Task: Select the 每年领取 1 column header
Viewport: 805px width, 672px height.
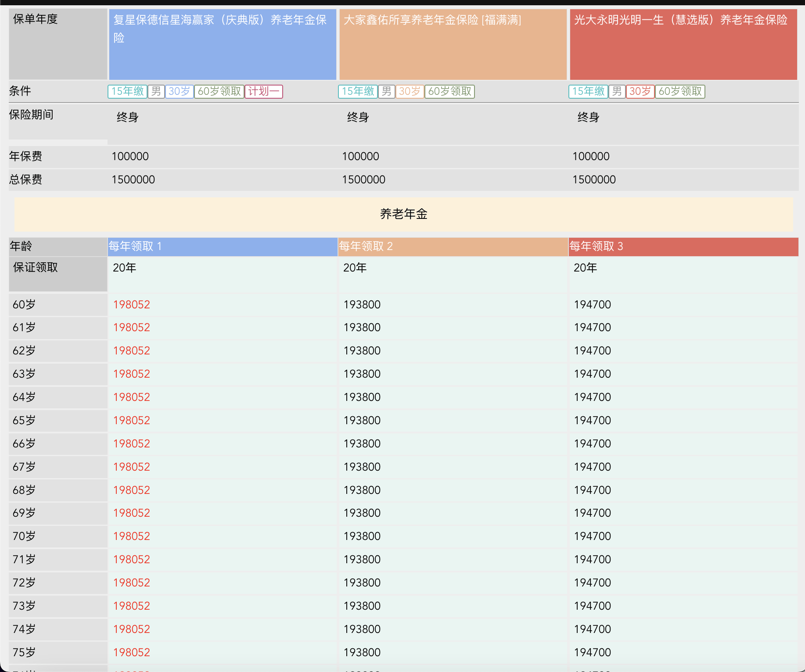Action: click(x=223, y=247)
